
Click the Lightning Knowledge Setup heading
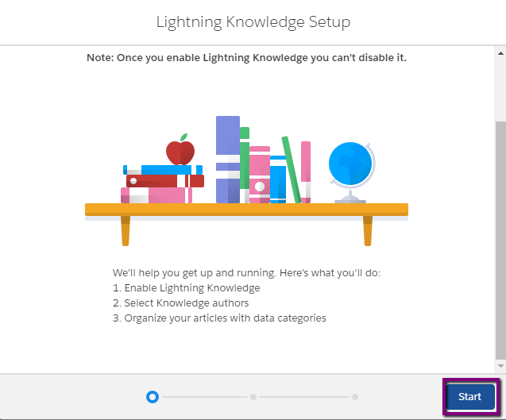253,22
